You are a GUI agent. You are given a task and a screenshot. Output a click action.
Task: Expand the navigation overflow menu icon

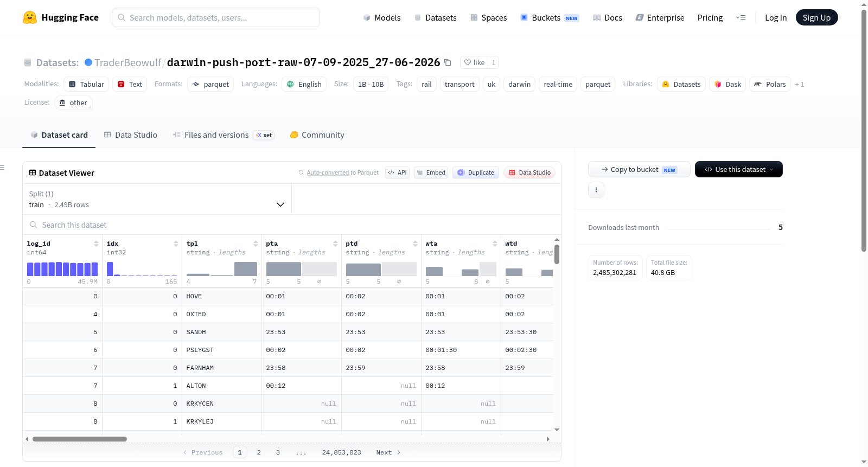741,17
